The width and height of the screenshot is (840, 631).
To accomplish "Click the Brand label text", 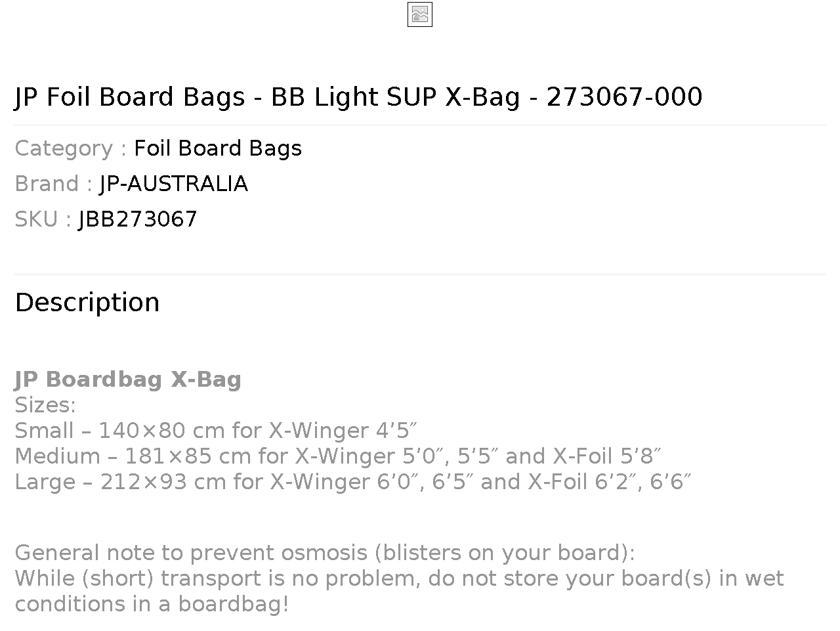I will [x=54, y=184].
